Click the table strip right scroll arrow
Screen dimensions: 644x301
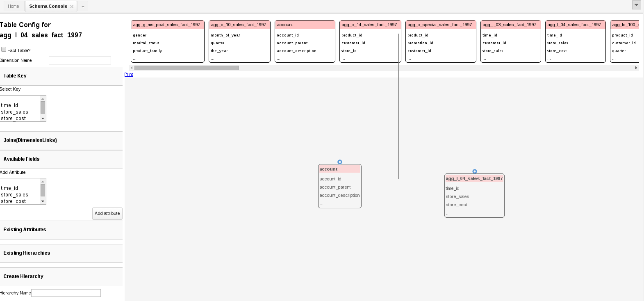coord(636,68)
